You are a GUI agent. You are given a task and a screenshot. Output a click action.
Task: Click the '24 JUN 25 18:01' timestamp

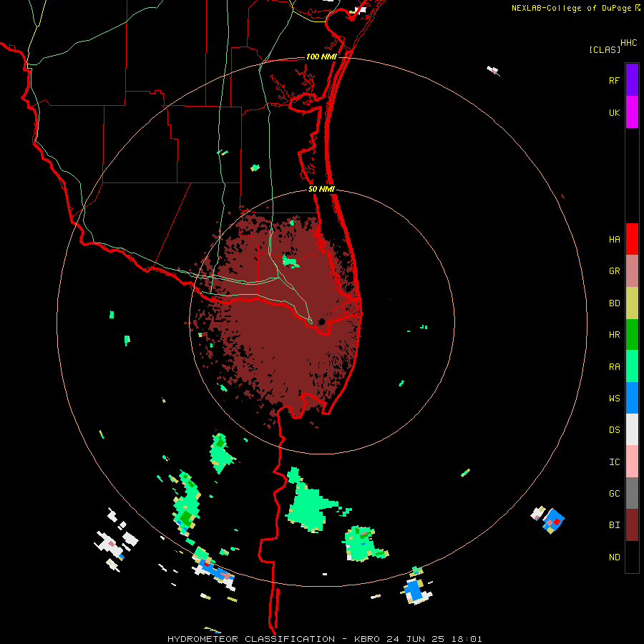click(434, 639)
